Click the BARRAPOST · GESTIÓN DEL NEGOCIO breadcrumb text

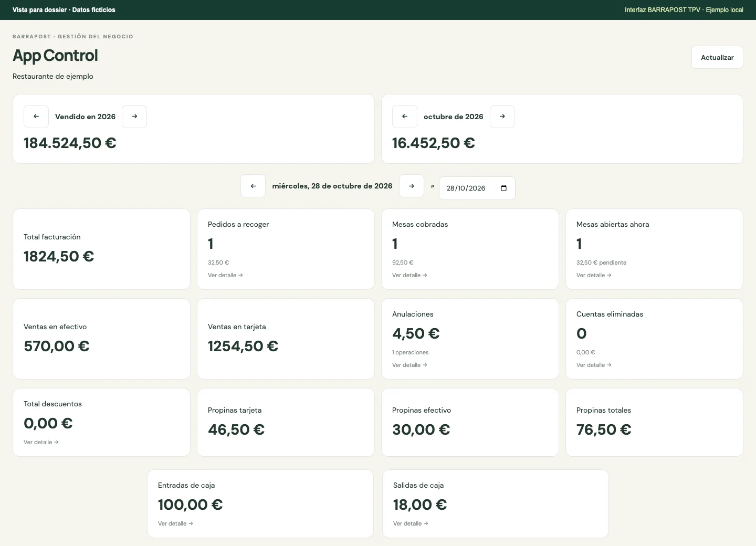pyautogui.click(x=73, y=37)
